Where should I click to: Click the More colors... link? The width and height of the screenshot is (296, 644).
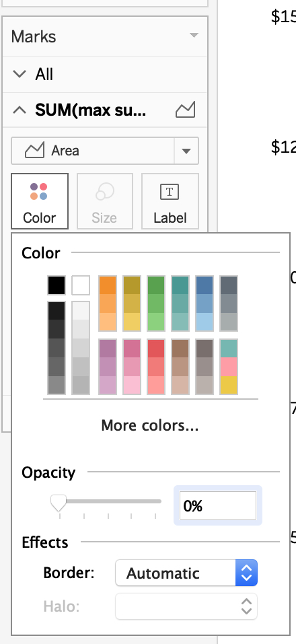(150, 425)
